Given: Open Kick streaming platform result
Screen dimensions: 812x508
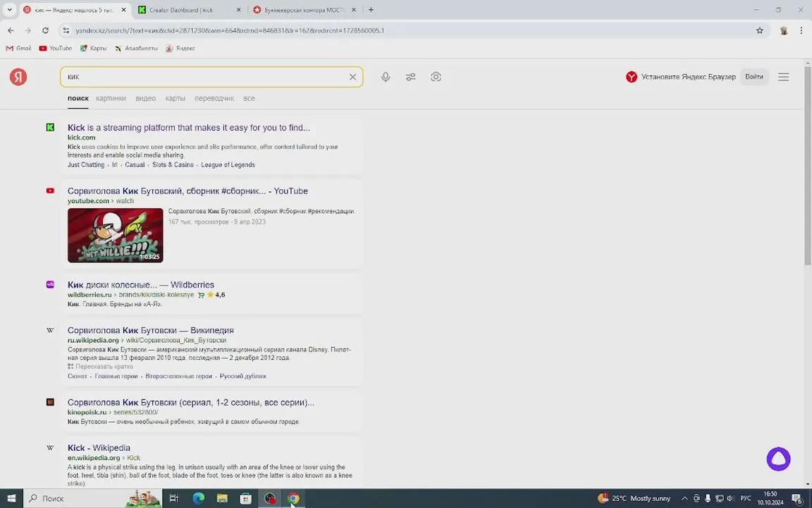Looking at the screenshot, I should click(188, 128).
